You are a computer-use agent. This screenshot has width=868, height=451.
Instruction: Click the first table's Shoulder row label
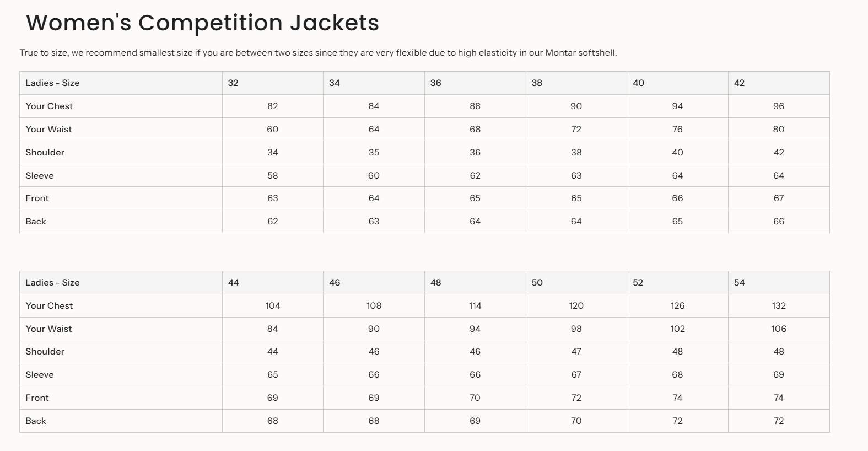45,152
